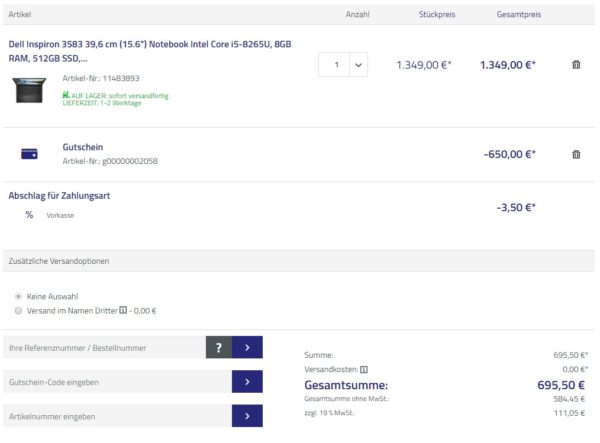Viewport: 600px width, 443px height.
Task: Click the blue Gutschein card icon
Action: pyautogui.click(x=29, y=154)
